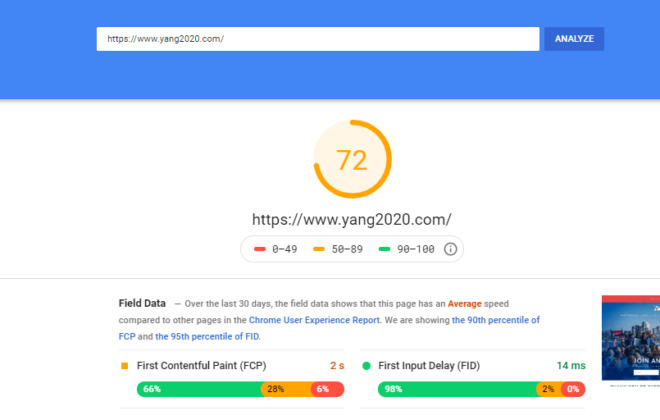The image size is (660, 420).
Task: Click the 6% red FCP bar segment
Action: [x=328, y=389]
